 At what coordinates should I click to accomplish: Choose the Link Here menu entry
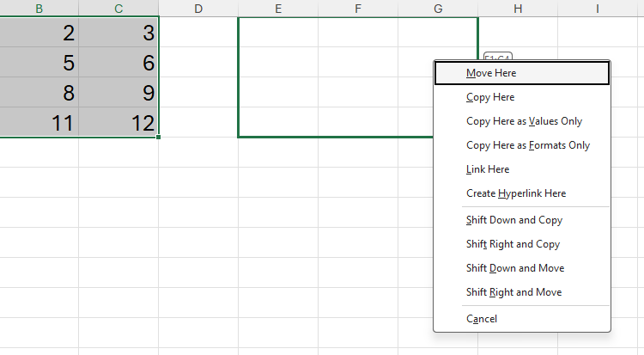[488, 169]
